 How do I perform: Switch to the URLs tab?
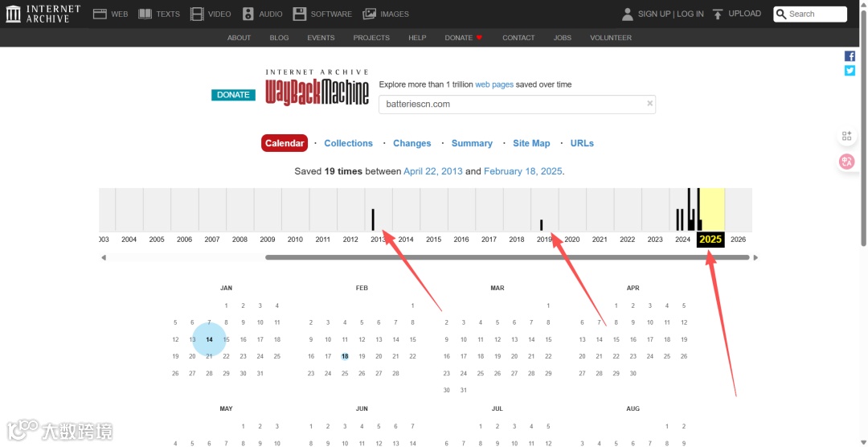coord(582,143)
